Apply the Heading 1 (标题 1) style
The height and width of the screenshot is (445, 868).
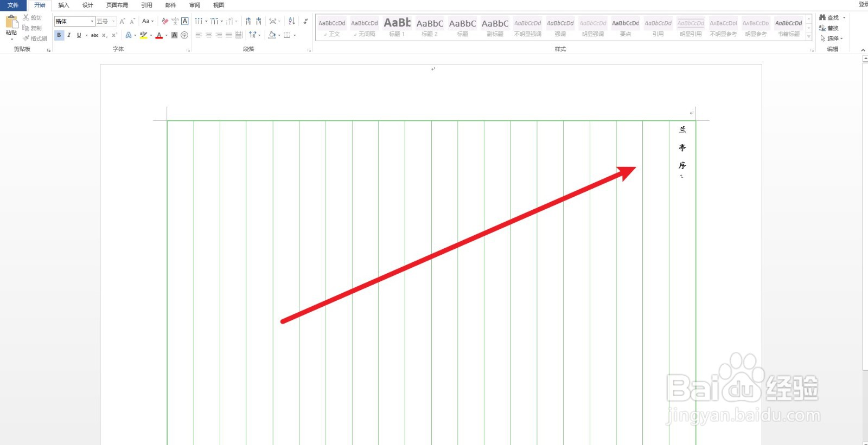click(x=397, y=27)
